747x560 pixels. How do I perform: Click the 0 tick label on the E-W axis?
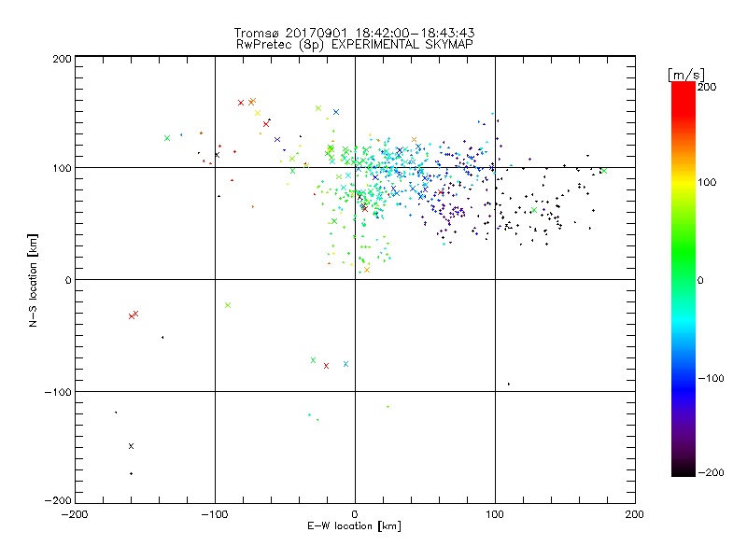(x=355, y=514)
